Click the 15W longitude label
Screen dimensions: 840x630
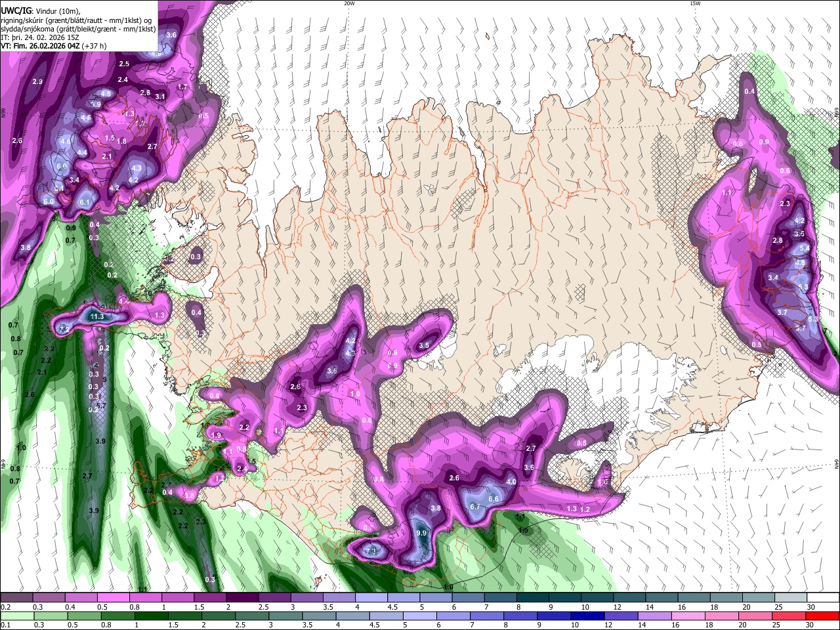pos(694,3)
